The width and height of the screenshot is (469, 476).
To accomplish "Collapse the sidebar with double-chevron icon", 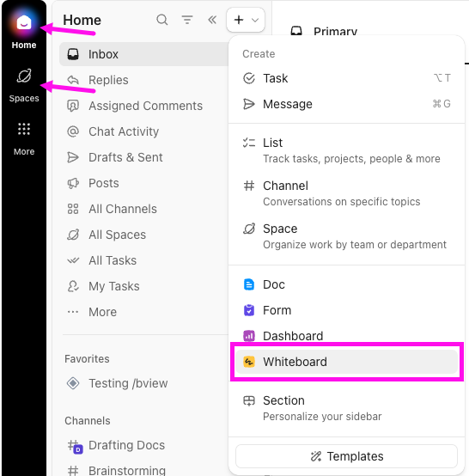I will coord(212,20).
